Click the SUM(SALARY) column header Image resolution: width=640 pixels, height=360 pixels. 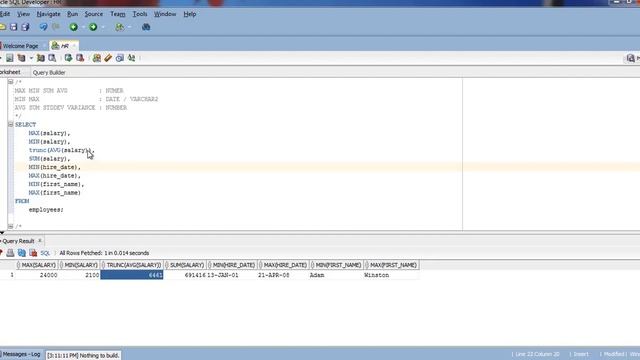click(x=185, y=265)
